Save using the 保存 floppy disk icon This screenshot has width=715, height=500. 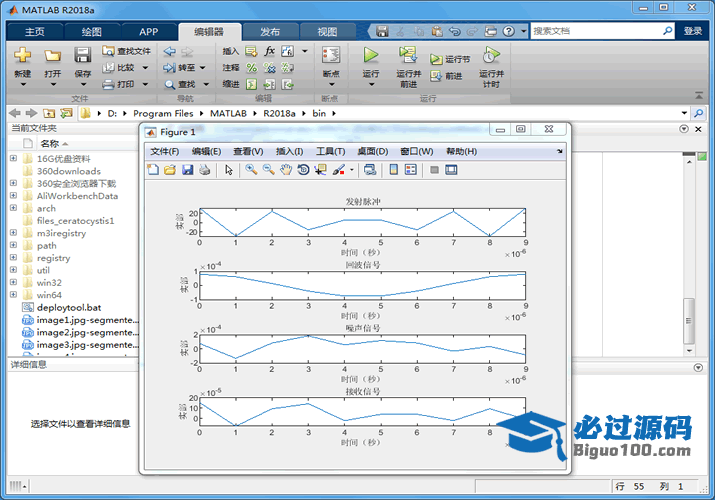point(83,56)
